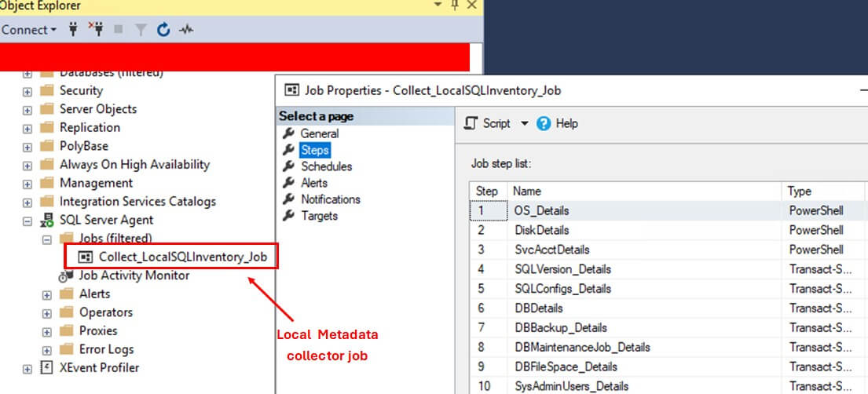Select the OS_Details job step row

[668, 211]
